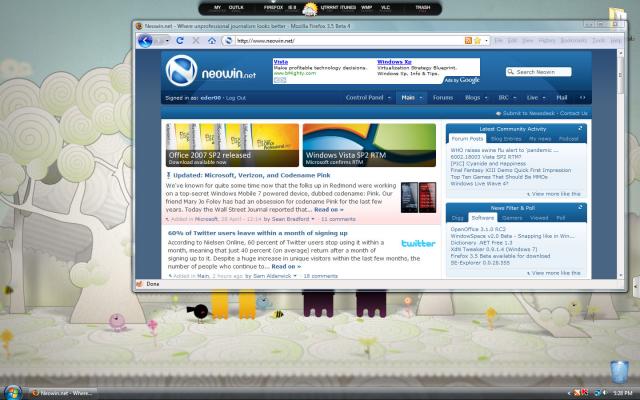640x400 pixels.
Task: Open the address bar history dropdown
Action: click(486, 41)
